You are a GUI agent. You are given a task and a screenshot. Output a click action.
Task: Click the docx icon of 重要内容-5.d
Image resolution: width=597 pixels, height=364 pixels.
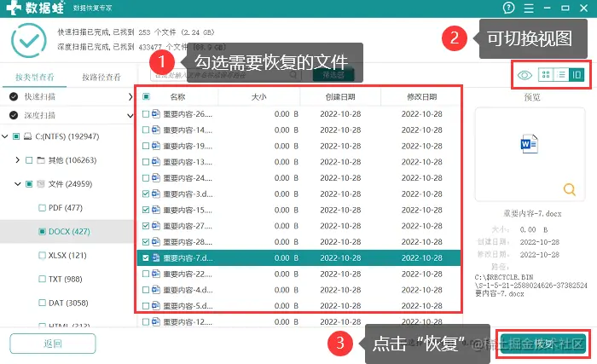click(x=156, y=305)
